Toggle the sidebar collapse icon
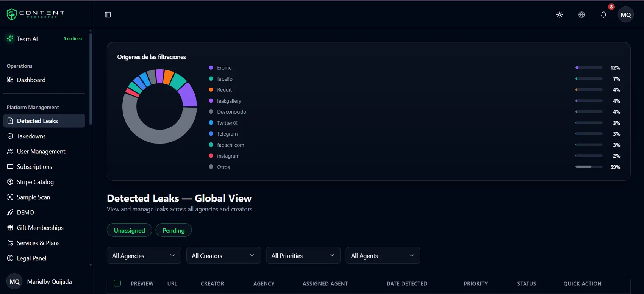Image resolution: width=644 pixels, height=294 pixels. [108, 15]
